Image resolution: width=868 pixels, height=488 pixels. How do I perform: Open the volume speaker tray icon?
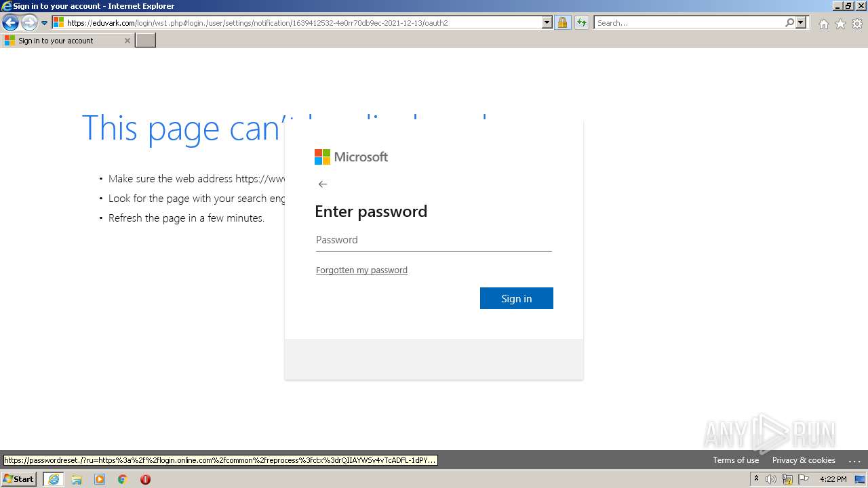pos(771,479)
